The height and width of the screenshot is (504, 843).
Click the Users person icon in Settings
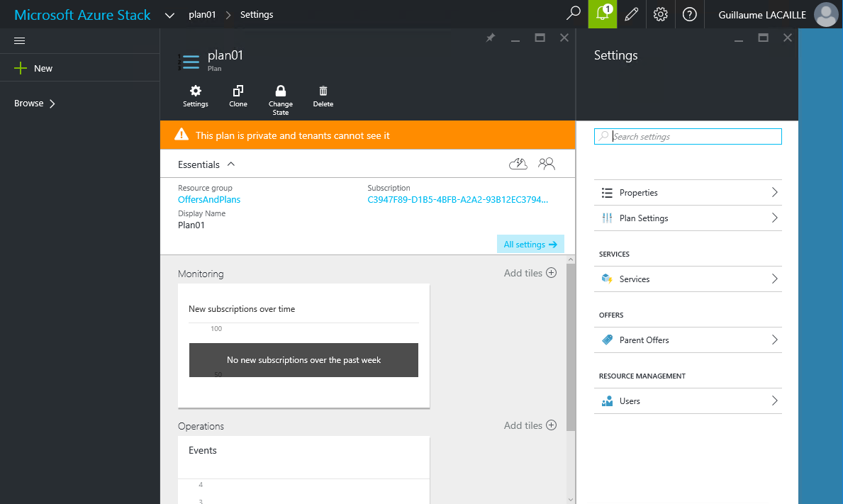[x=607, y=401]
